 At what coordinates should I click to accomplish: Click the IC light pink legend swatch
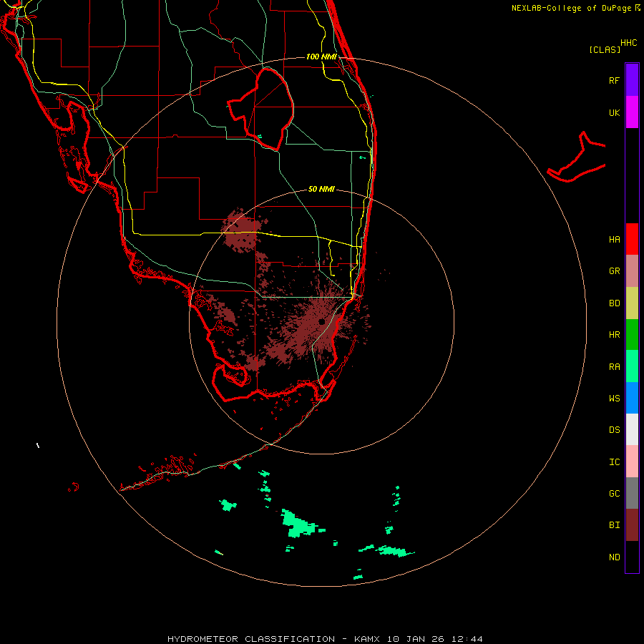click(x=632, y=462)
